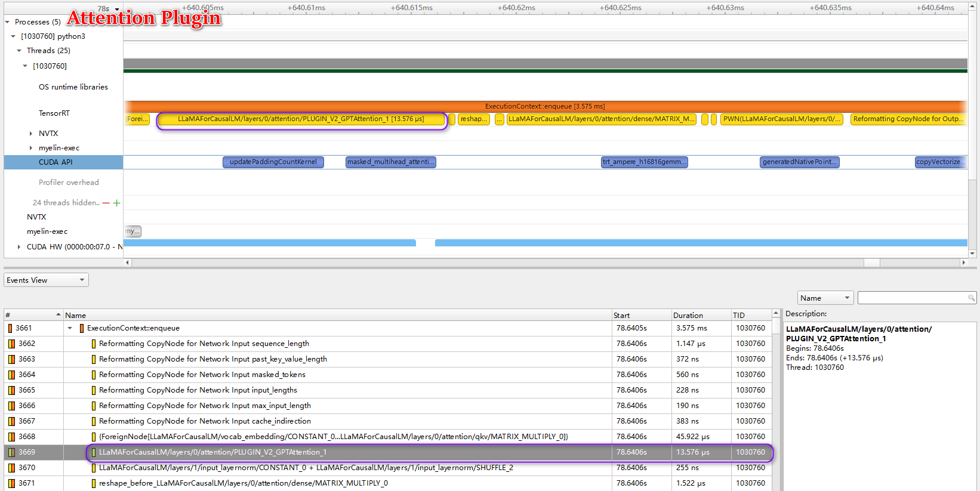Collapse the Threads (25) node
980x491 pixels.
19,51
